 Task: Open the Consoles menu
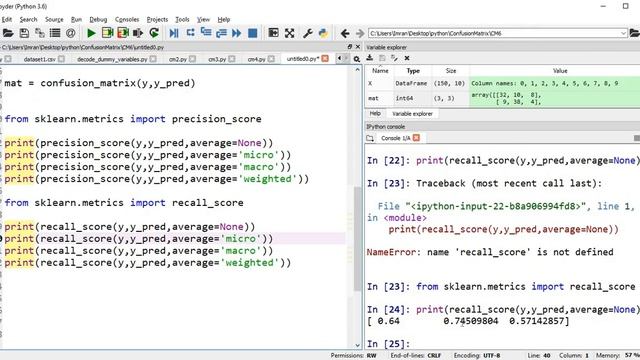tap(127, 19)
